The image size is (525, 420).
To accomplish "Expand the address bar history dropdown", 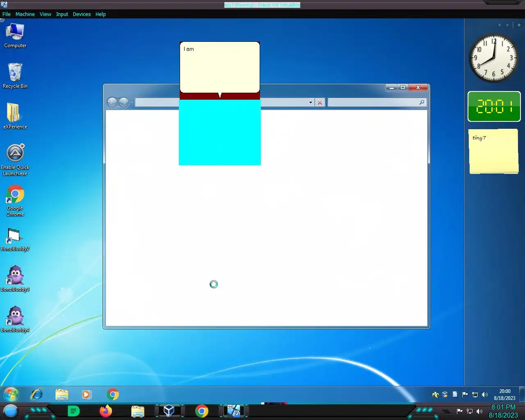I will tap(310, 103).
